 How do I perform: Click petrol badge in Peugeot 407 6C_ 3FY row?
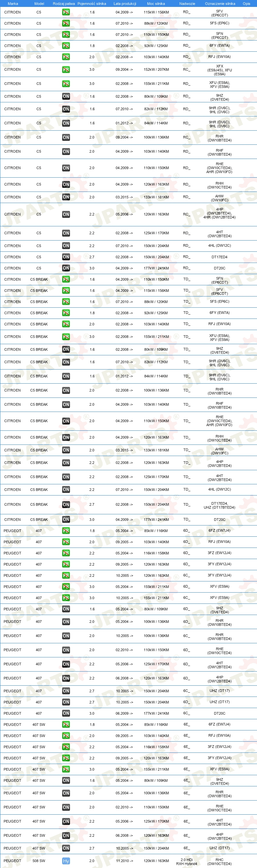click(66, 575)
